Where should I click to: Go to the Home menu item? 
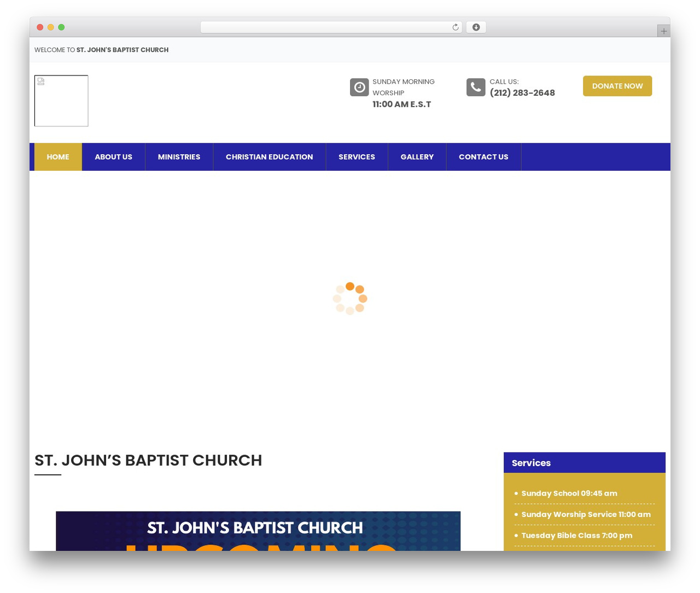(x=58, y=157)
